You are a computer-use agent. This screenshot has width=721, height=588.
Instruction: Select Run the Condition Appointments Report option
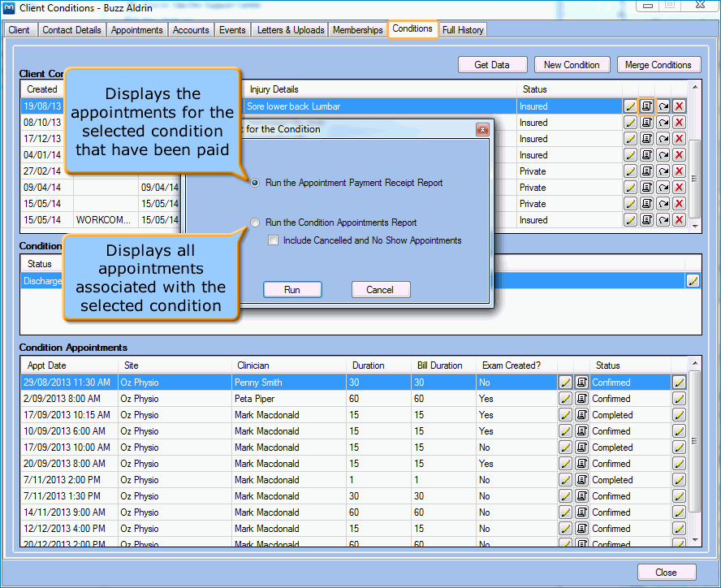click(x=256, y=223)
